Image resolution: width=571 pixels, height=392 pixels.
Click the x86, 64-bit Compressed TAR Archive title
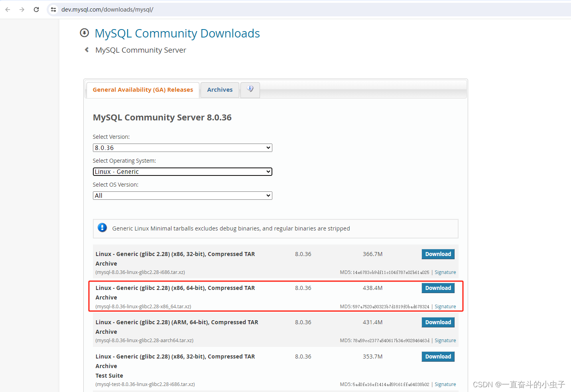(175, 293)
